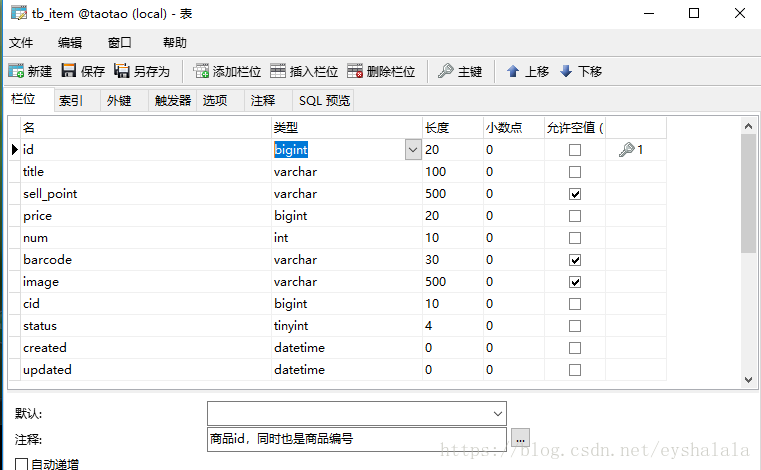Screen dimensions: 761x470
Task: Click the 类型 column header
Action: point(347,128)
